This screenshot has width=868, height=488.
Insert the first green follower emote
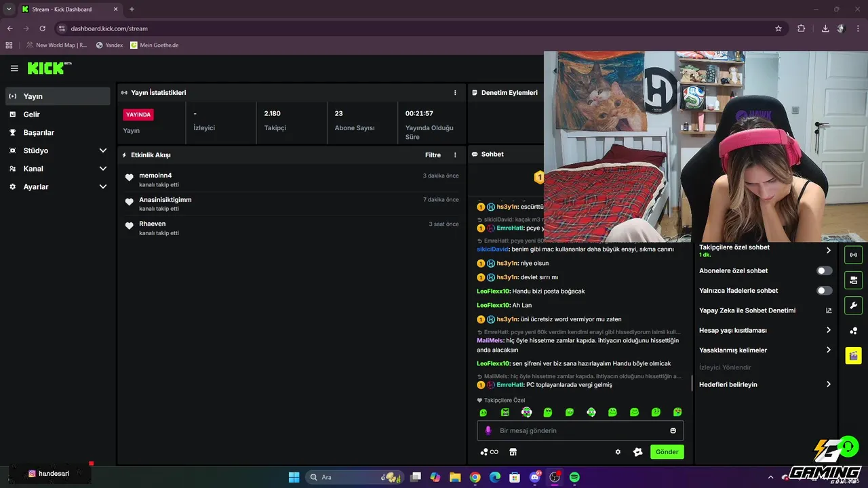tap(483, 412)
